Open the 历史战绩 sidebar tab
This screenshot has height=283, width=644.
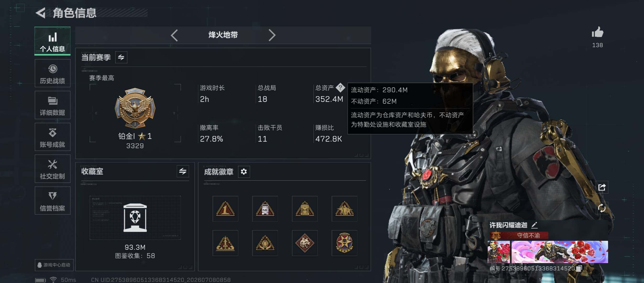(52, 73)
